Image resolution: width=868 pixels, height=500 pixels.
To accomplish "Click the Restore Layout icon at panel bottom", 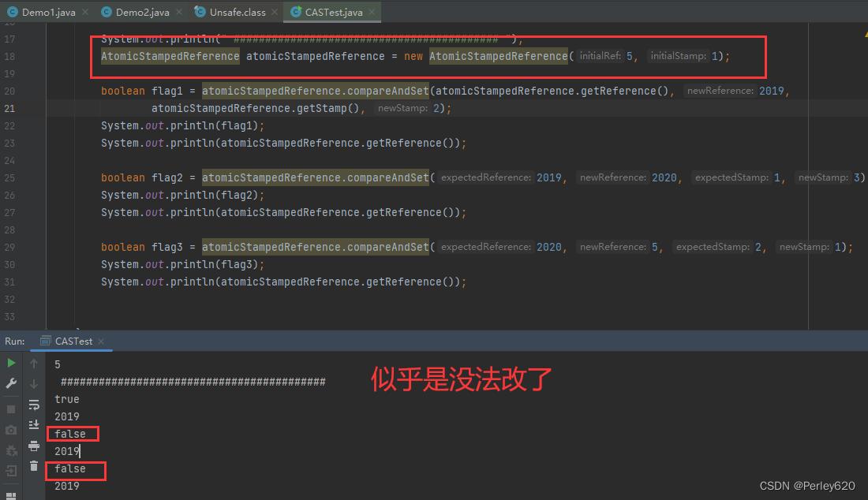I will click(11, 495).
